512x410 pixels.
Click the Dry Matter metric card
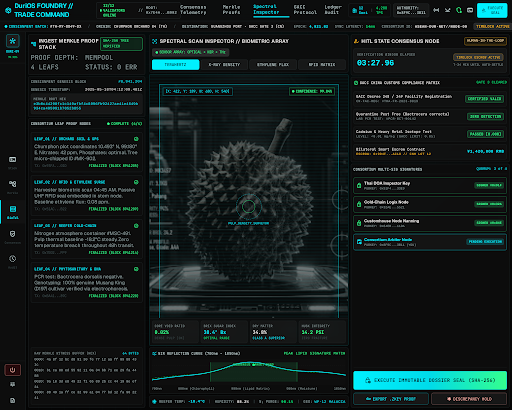coord(273,332)
